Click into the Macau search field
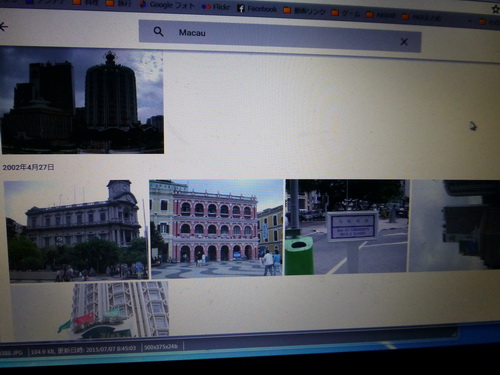The height and width of the screenshot is (375, 500). (280, 36)
